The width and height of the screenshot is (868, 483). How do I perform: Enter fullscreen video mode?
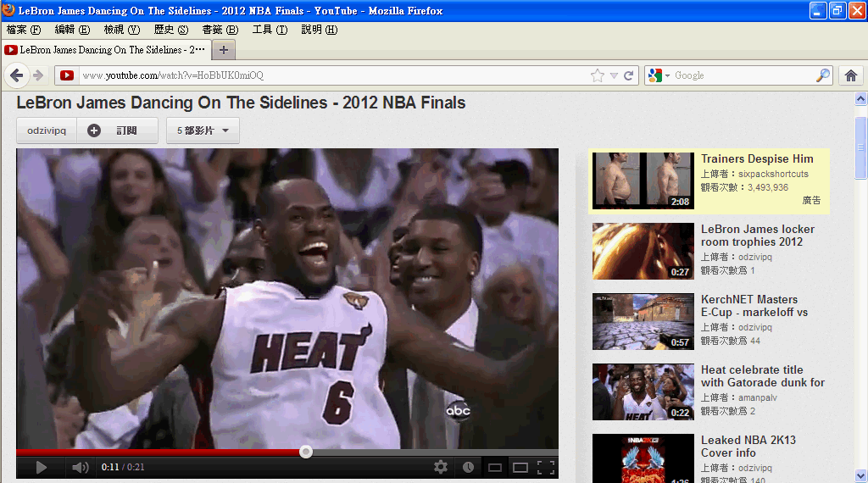coord(546,467)
